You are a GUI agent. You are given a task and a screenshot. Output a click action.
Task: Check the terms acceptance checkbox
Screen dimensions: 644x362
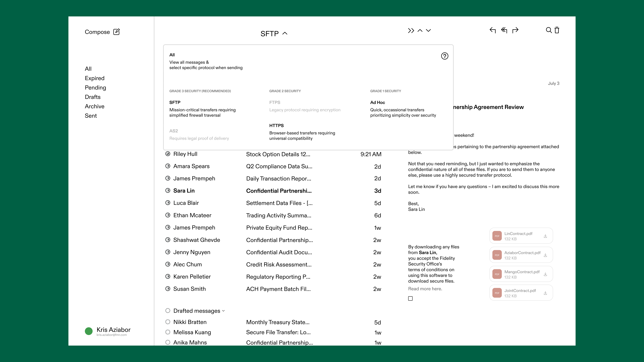(x=410, y=299)
